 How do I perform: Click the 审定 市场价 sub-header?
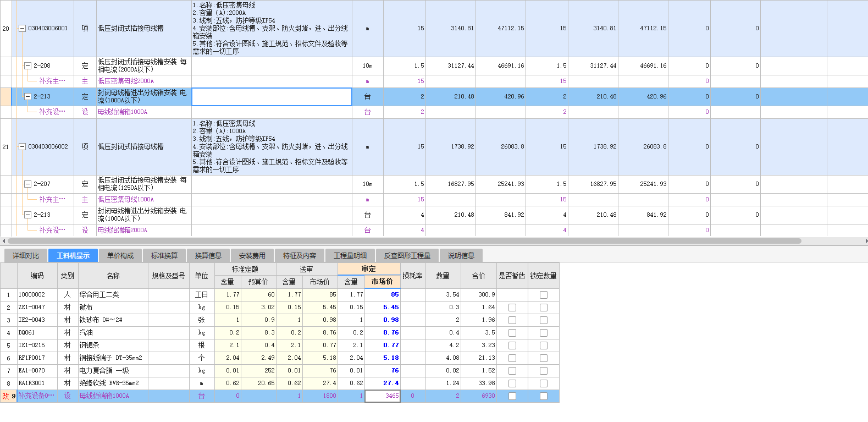382,282
